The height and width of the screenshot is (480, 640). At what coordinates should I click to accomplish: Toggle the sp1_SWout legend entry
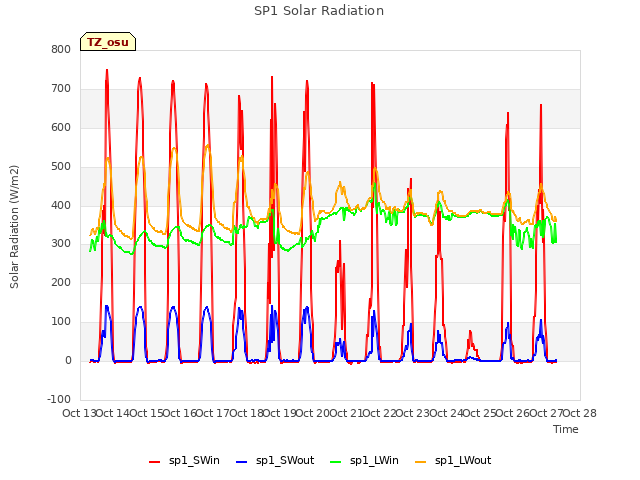(x=275, y=460)
